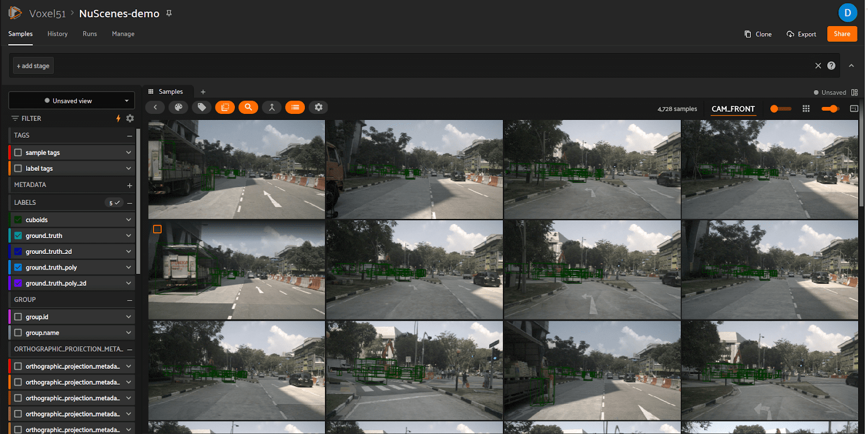Toggle the ground_truth_poly_2d checkbox
868x434 pixels.
18,283
